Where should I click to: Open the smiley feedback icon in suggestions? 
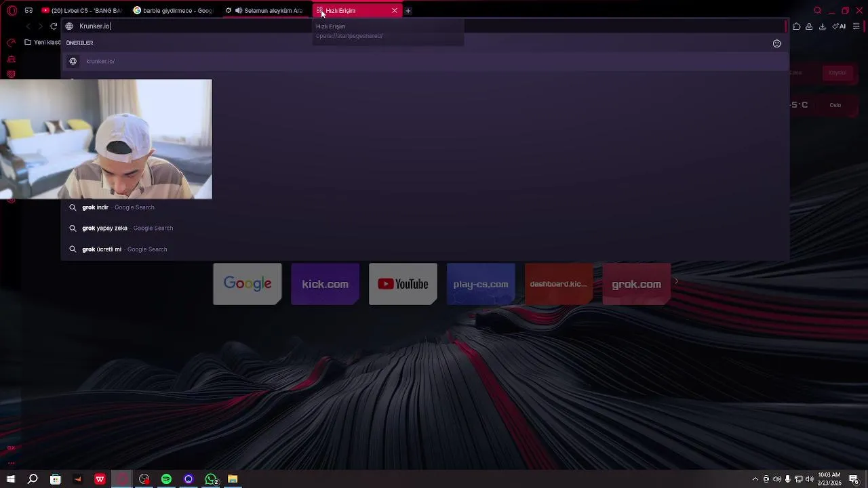tap(776, 43)
